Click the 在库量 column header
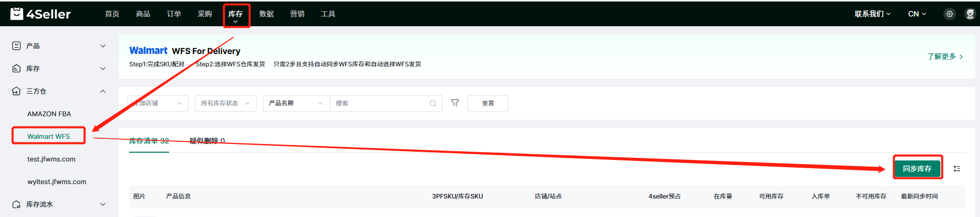 [723, 196]
